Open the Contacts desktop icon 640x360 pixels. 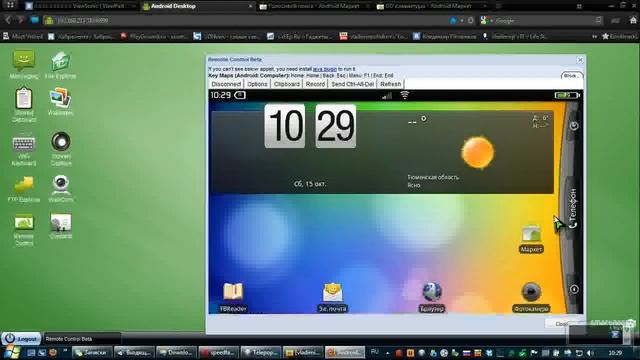[61, 226]
